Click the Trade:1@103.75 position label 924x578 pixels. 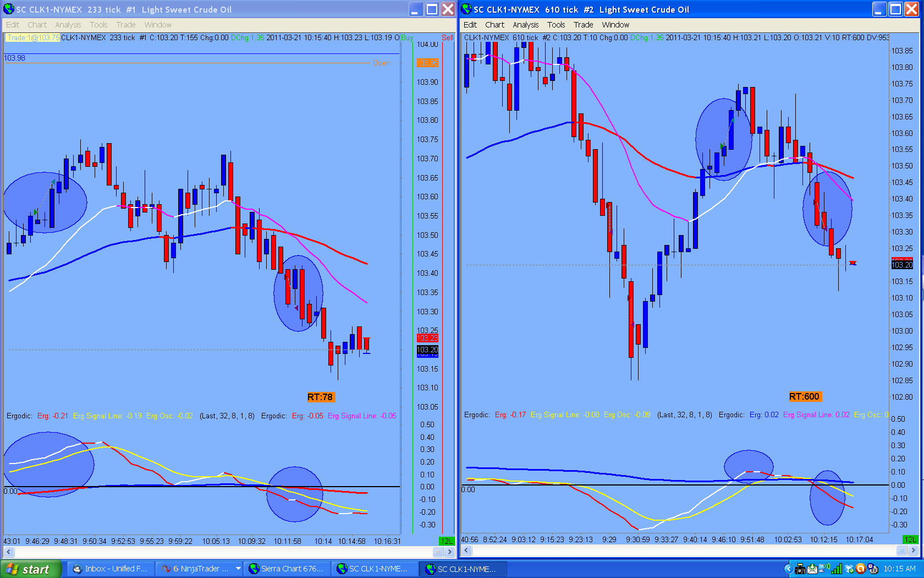(32, 38)
